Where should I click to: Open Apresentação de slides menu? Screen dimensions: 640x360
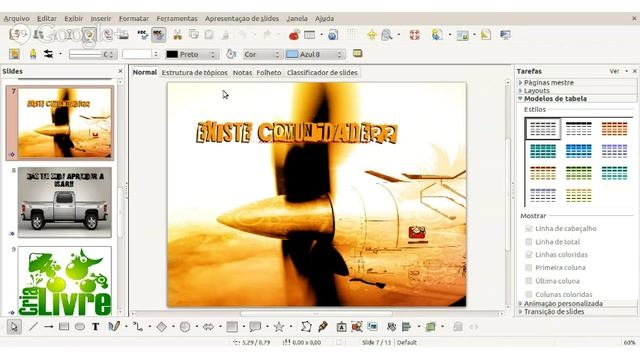(x=242, y=18)
